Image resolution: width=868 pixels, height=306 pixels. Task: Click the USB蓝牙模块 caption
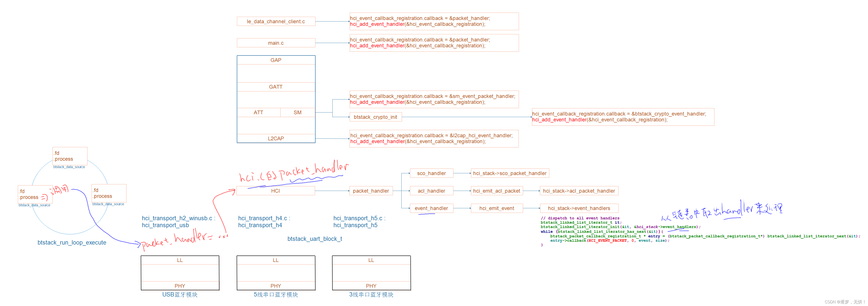point(180,294)
